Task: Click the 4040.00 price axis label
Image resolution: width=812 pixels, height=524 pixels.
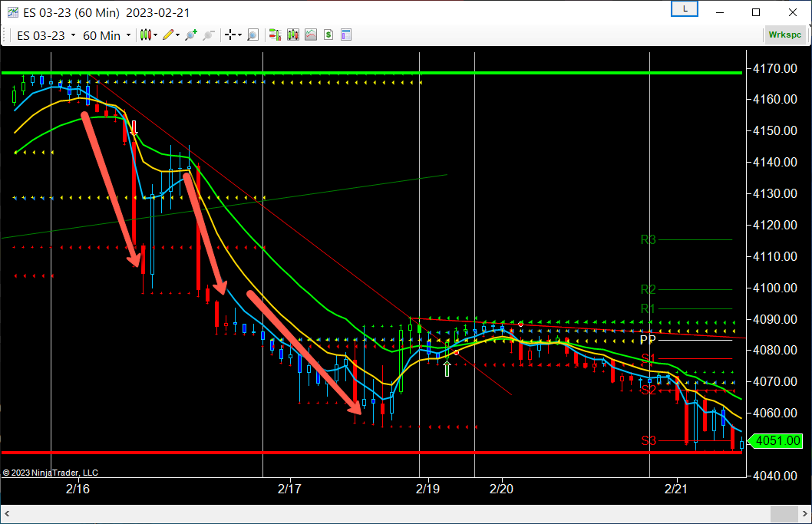Action: 774,476
